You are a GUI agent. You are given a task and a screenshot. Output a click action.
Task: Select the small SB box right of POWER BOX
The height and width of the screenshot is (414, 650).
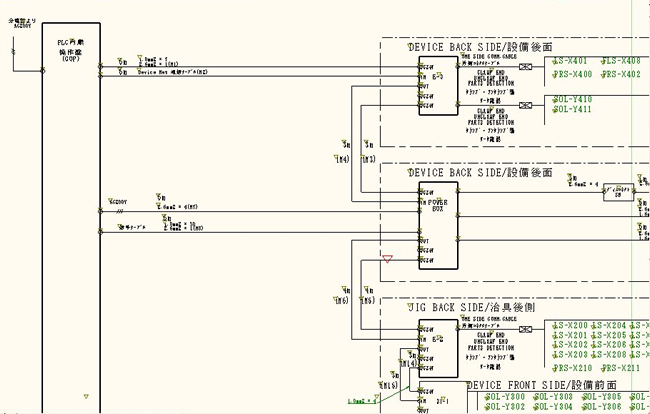(618, 192)
